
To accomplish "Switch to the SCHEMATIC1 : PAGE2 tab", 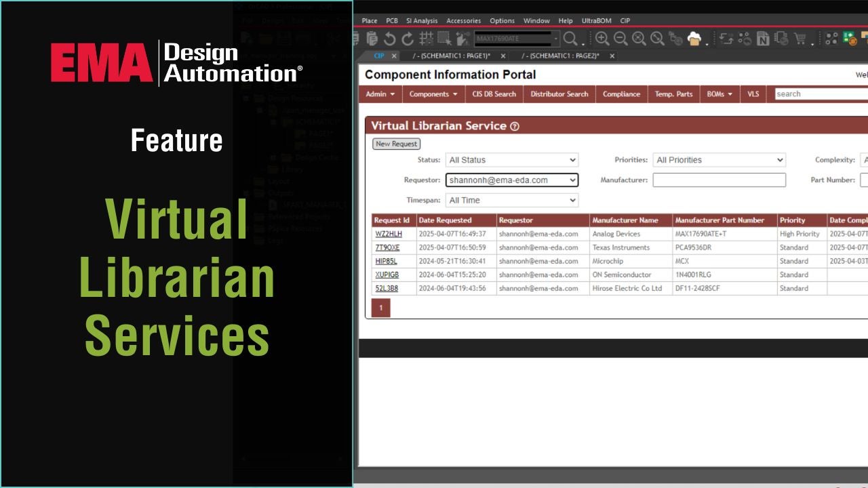I will click(x=560, y=56).
